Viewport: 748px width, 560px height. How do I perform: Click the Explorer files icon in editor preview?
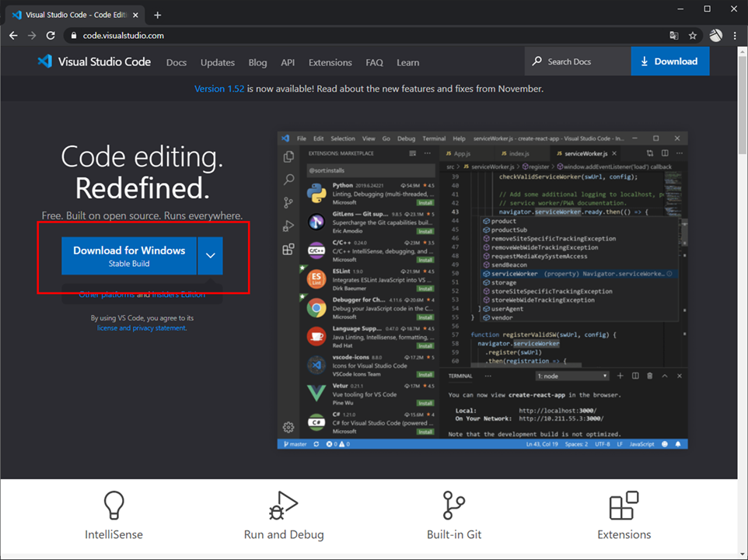[288, 156]
